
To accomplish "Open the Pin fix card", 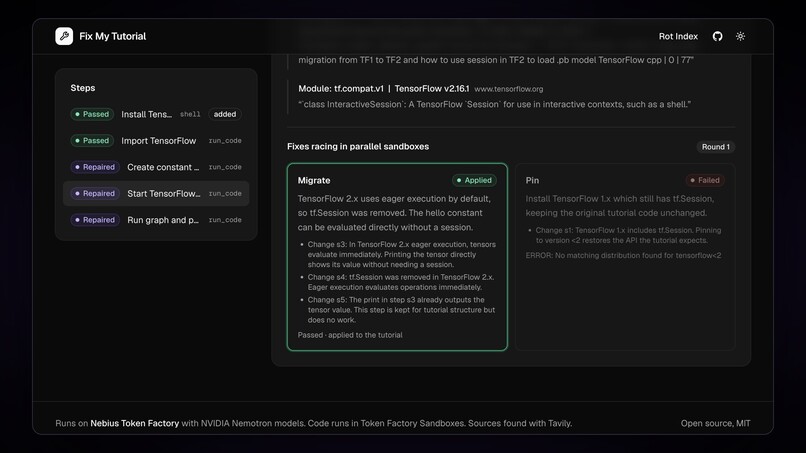I will [625, 257].
